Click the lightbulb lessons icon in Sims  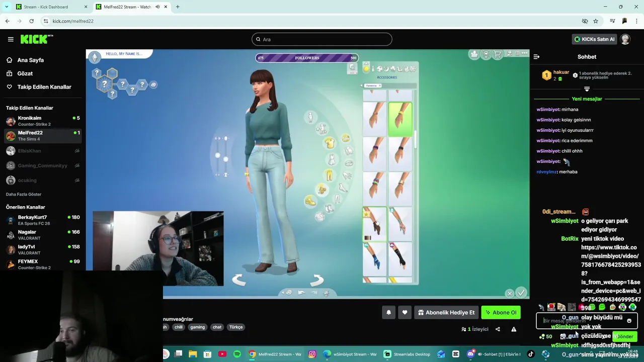(486, 54)
